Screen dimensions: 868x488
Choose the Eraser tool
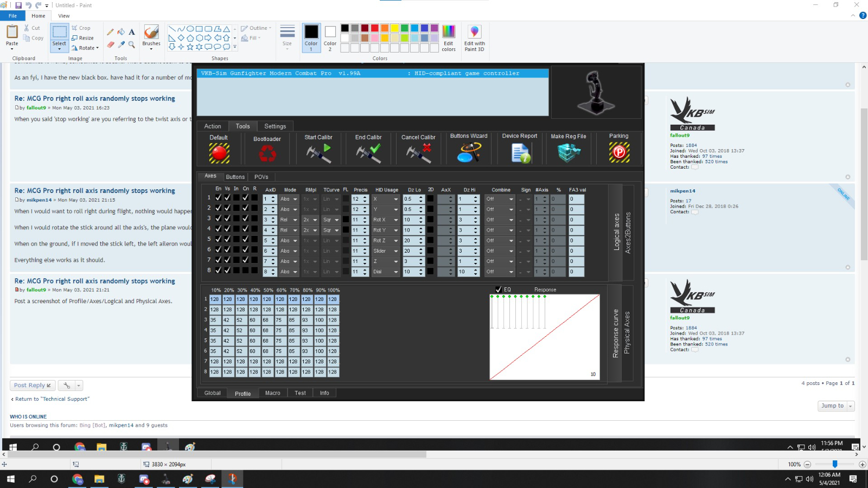111,44
